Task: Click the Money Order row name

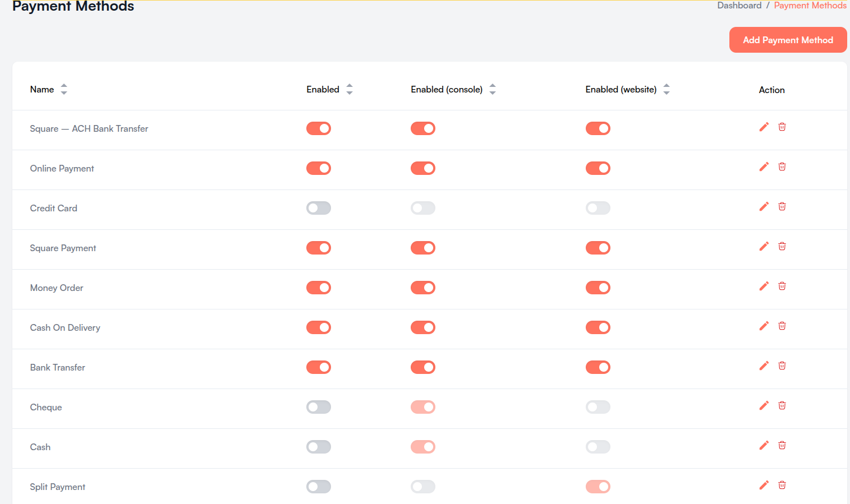Action: click(x=57, y=288)
